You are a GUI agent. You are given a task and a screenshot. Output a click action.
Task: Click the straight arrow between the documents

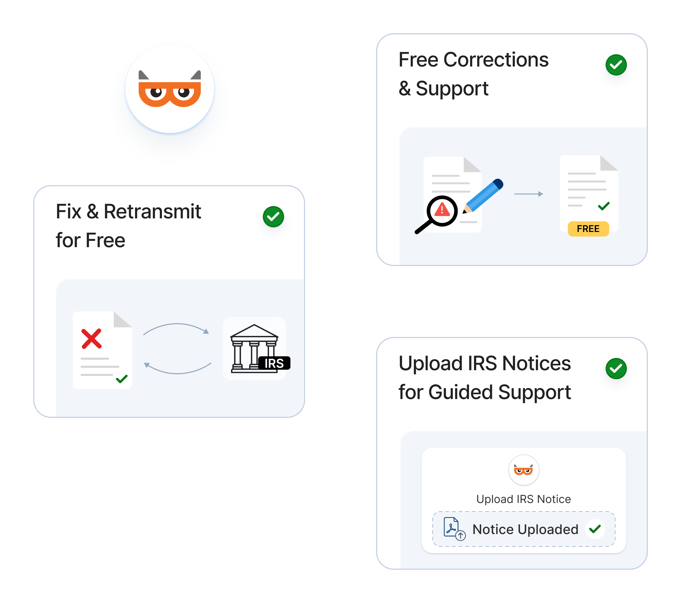(528, 194)
